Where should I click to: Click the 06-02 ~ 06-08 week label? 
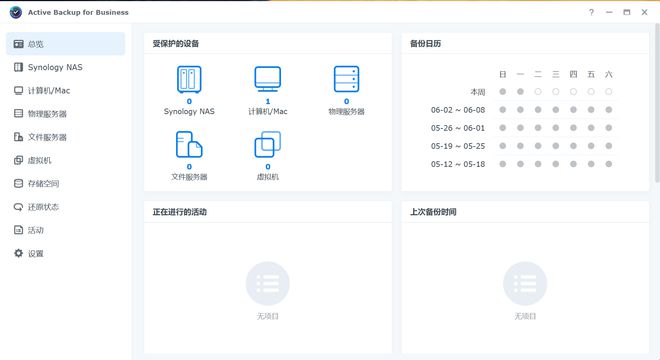pos(458,110)
